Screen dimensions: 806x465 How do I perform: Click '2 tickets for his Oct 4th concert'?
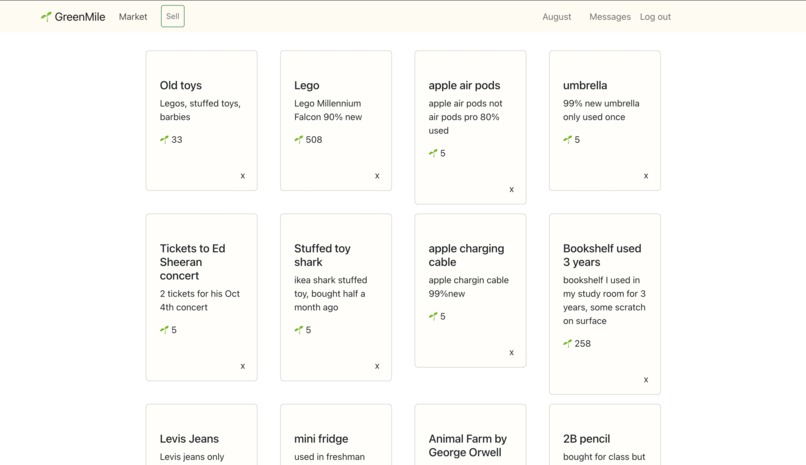click(x=199, y=301)
